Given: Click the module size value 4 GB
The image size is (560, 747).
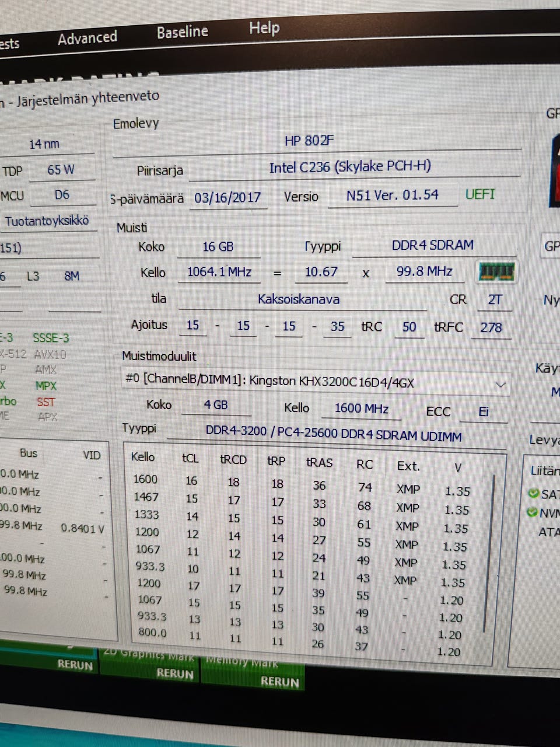Looking at the screenshot, I should [x=216, y=405].
